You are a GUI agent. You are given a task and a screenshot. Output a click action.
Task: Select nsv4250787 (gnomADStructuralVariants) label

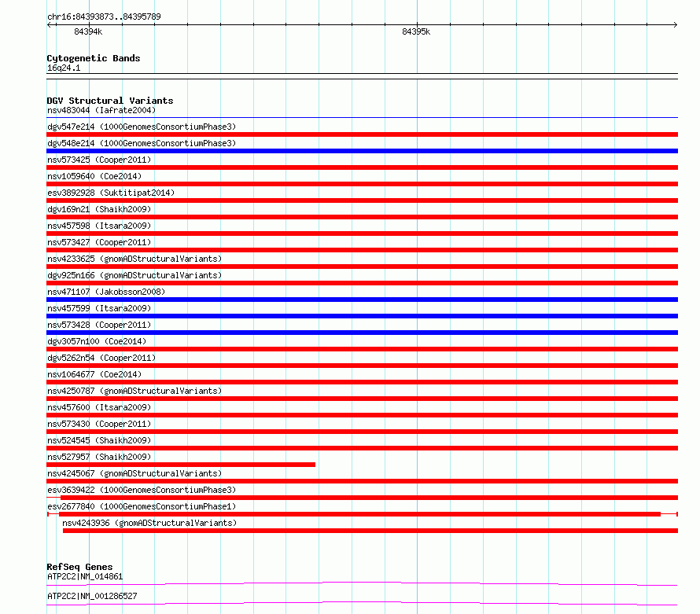(134, 391)
